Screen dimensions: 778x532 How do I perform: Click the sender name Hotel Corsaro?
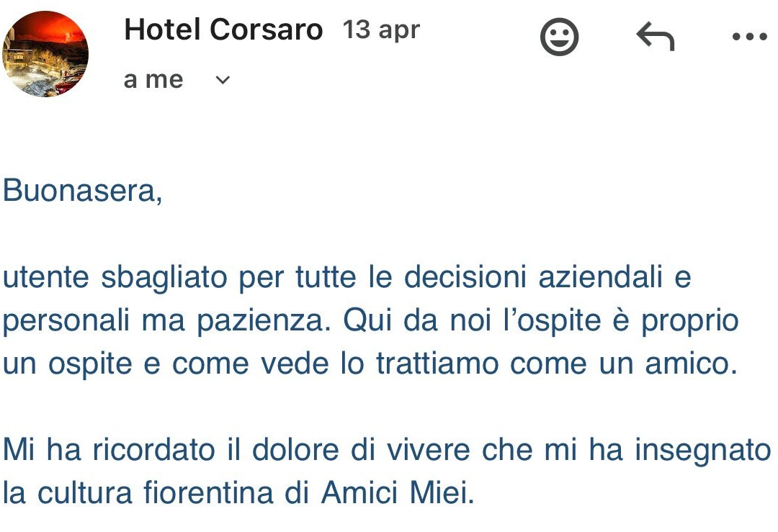(x=223, y=30)
